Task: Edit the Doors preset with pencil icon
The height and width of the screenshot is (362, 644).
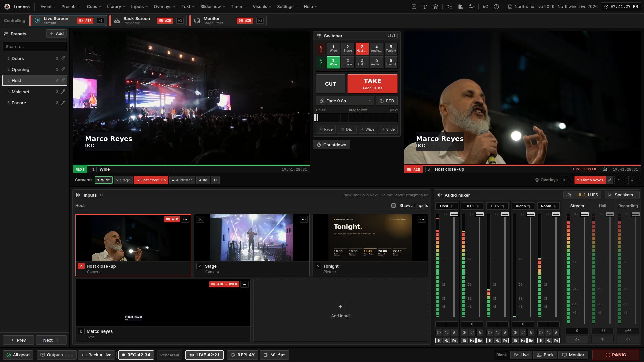Action: click(x=63, y=58)
